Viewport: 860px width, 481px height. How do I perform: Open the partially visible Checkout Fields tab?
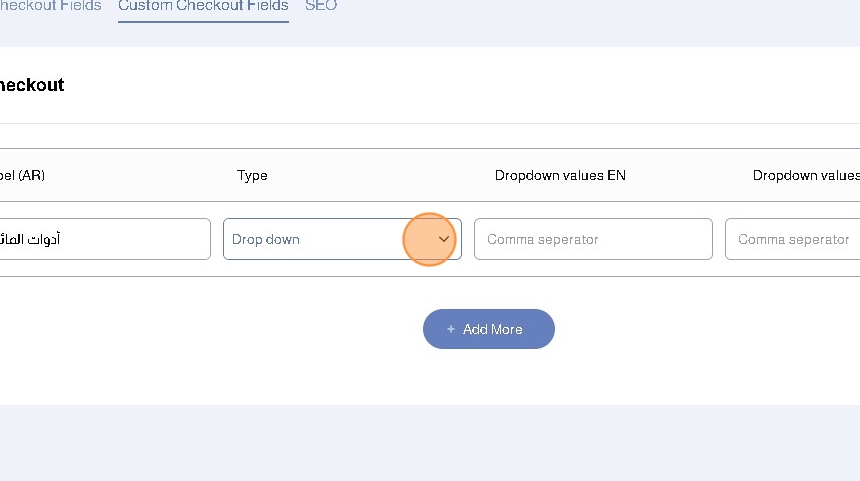click(50, 6)
